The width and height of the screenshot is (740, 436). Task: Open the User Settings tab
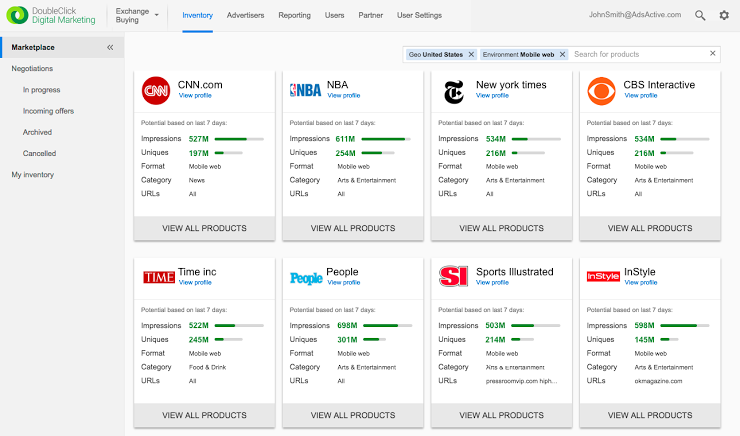tap(419, 16)
